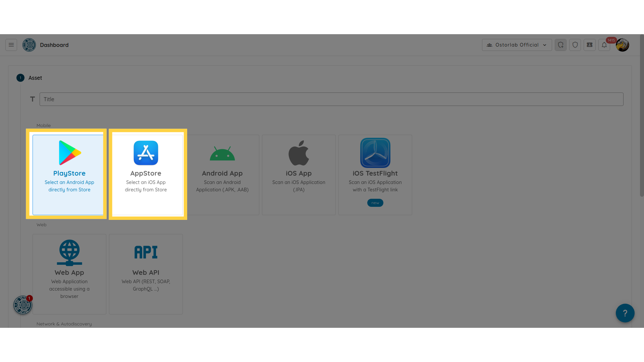Pick the iOS TestFlight asset card

click(x=375, y=175)
